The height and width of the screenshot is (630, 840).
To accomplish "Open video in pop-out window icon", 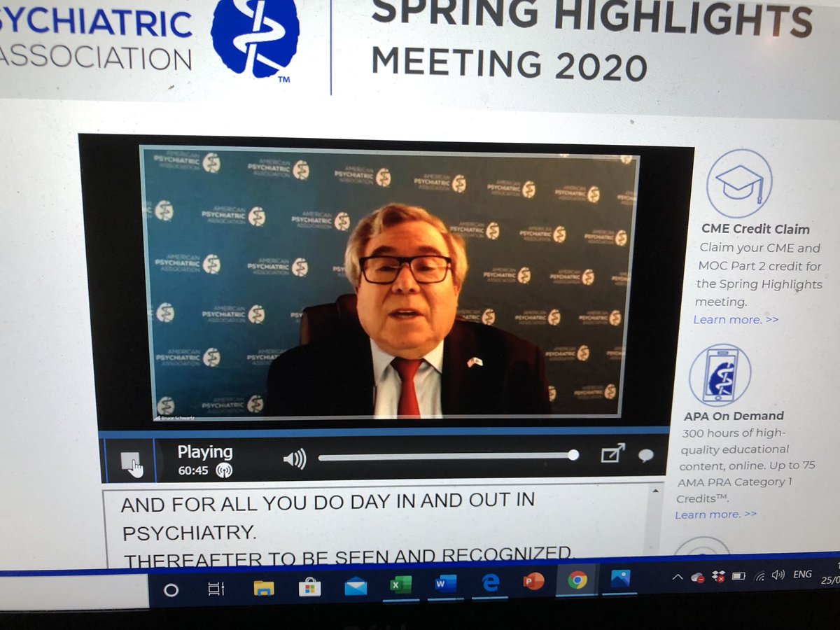I will click(612, 454).
